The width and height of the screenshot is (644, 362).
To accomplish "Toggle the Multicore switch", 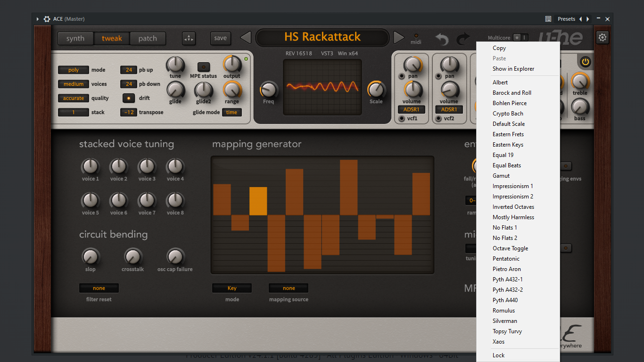I will tap(520, 38).
